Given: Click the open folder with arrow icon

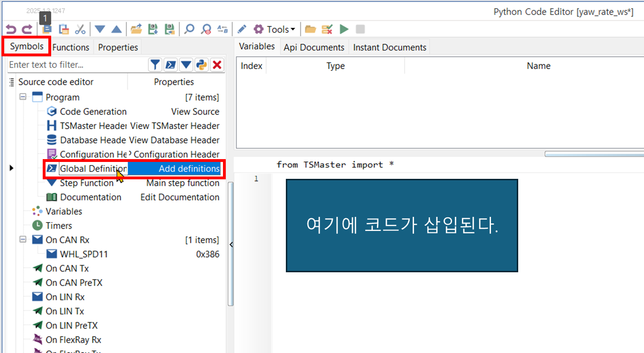Looking at the screenshot, I should (136, 30).
